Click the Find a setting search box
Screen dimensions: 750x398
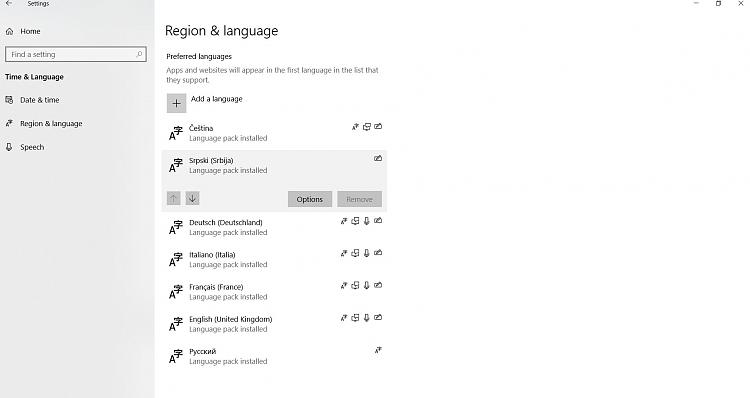[x=76, y=54]
